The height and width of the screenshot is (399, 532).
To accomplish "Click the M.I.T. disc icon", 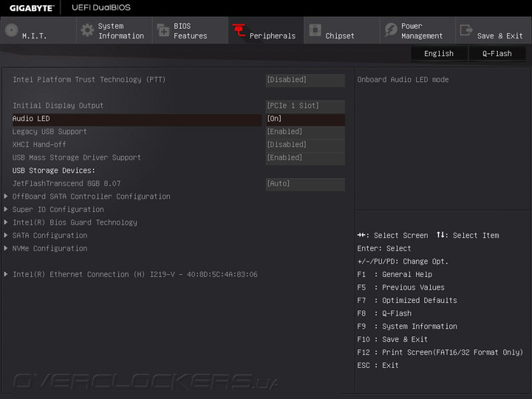I will 12,30.
